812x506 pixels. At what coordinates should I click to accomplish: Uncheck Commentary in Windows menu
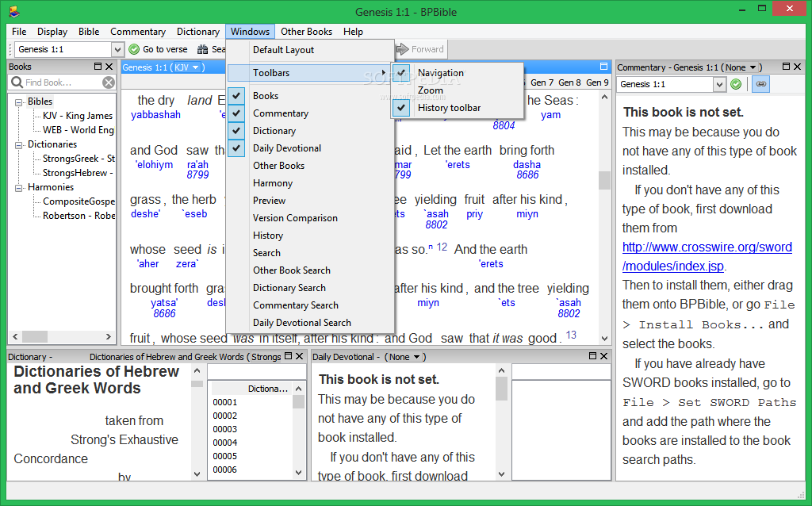[x=236, y=113]
